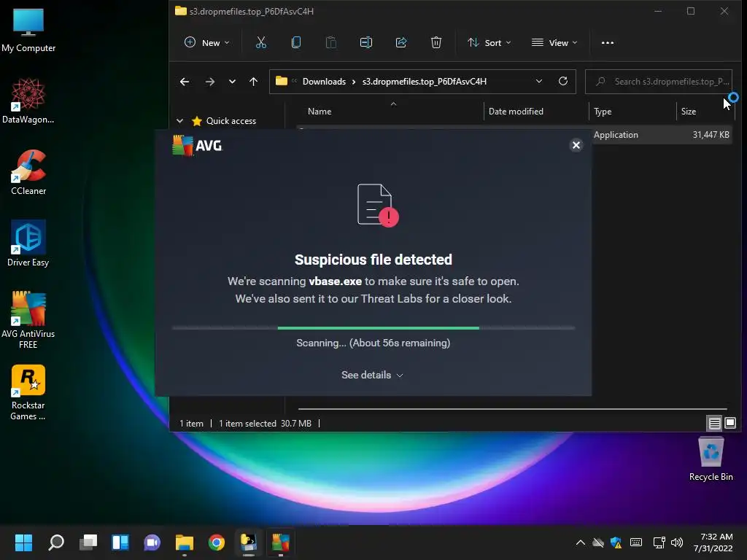Viewport: 747px width, 560px height.
Task: Click the Rename icon in the toolbar
Action: pyautogui.click(x=366, y=43)
